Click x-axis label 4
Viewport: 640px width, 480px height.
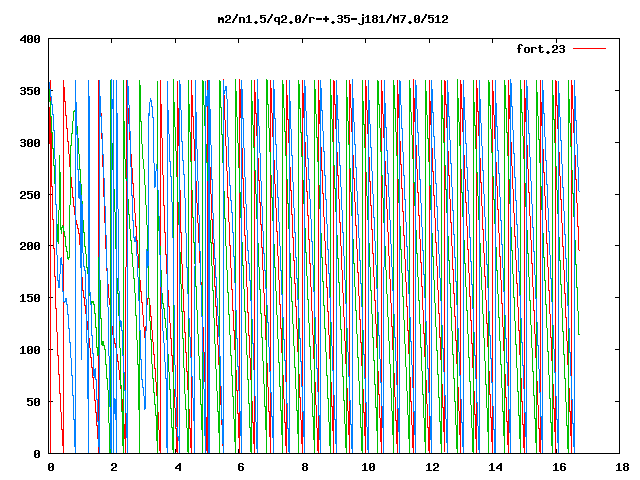point(178,467)
